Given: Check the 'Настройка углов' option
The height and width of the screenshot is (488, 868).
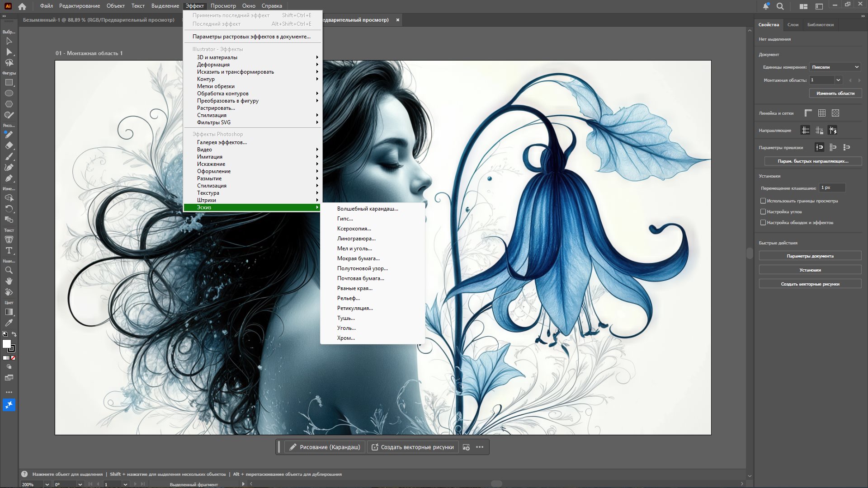Looking at the screenshot, I should pyautogui.click(x=763, y=211).
